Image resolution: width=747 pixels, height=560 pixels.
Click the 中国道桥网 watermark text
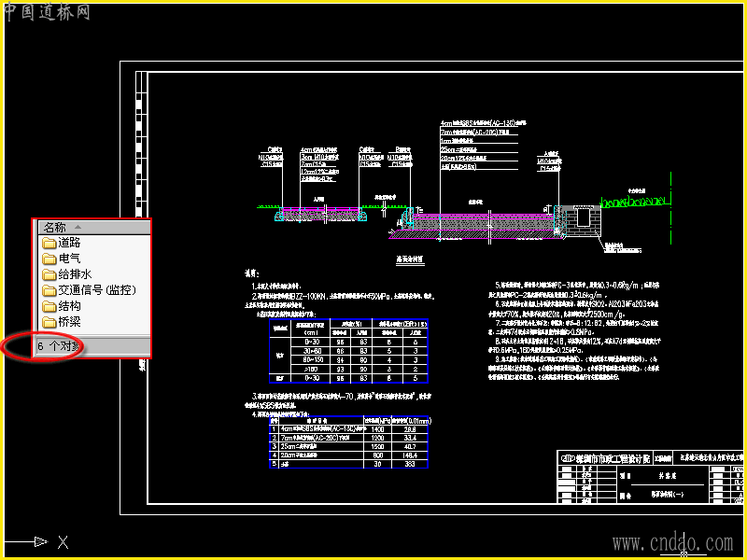[47, 11]
